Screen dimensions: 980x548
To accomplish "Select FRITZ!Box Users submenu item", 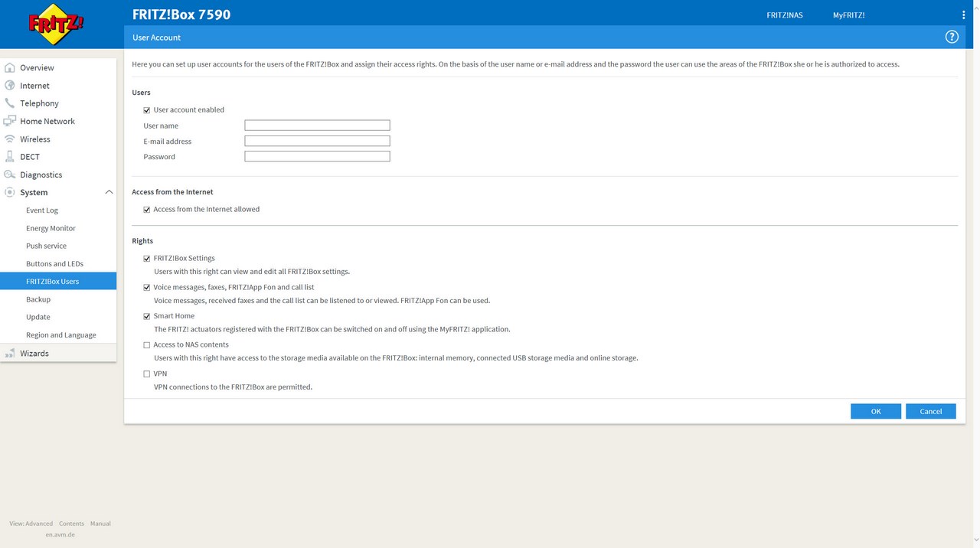I will tap(58, 282).
